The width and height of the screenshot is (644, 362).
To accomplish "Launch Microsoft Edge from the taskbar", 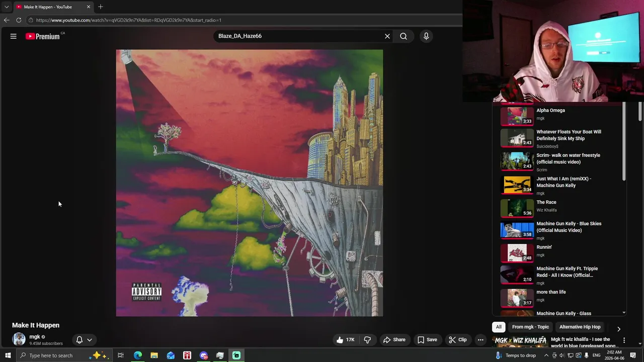I will pyautogui.click(x=138, y=355).
